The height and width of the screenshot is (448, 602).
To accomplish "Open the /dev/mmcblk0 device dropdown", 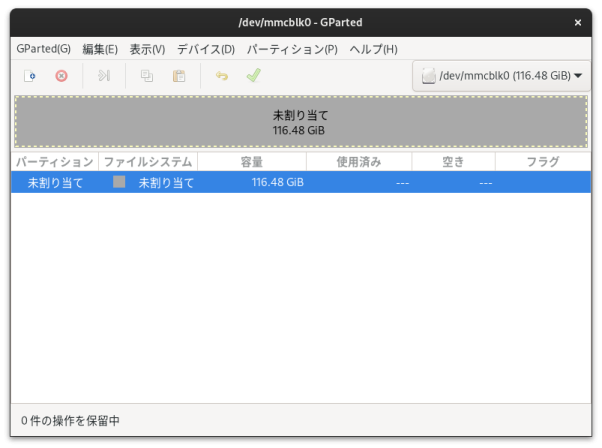I will [501, 76].
